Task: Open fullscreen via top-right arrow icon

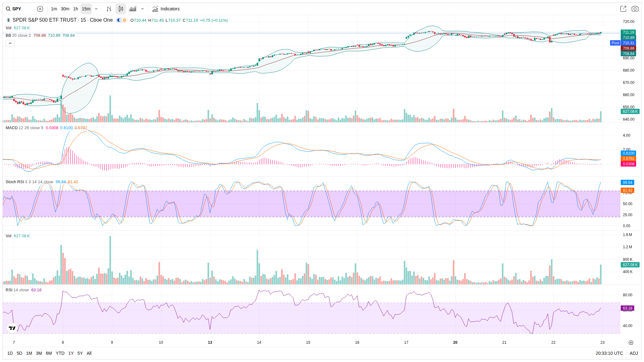Action: click(623, 9)
